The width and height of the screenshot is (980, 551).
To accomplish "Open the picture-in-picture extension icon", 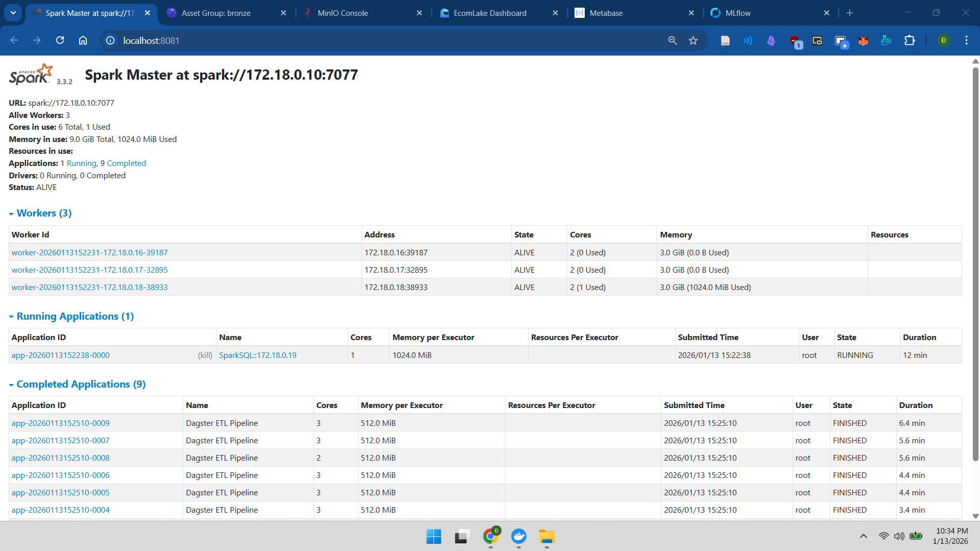I will click(817, 40).
